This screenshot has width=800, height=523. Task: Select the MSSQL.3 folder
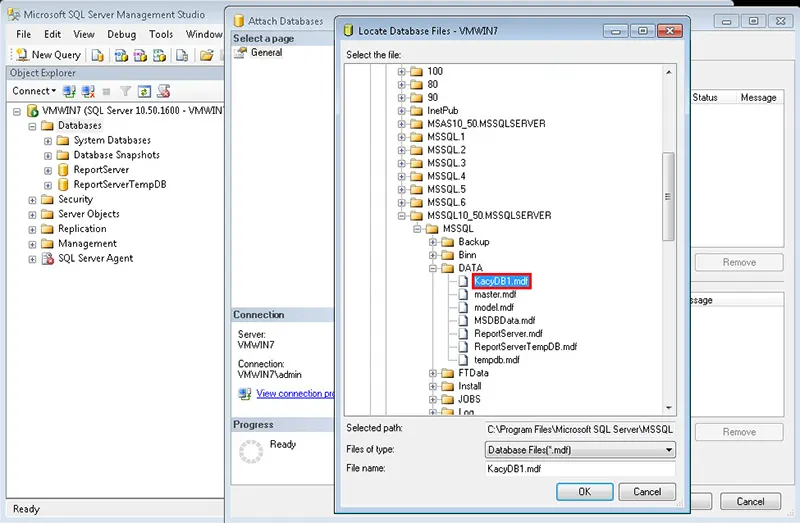(446, 163)
